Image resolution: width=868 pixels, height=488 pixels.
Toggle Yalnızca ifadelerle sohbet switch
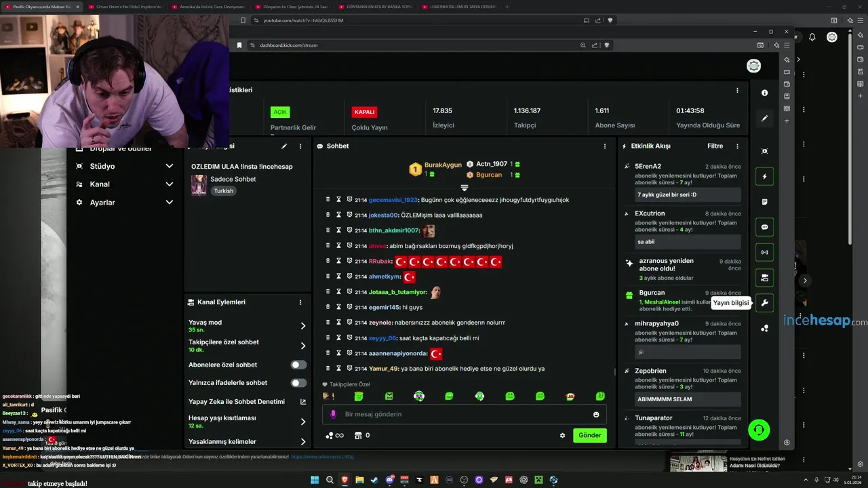pos(298,383)
